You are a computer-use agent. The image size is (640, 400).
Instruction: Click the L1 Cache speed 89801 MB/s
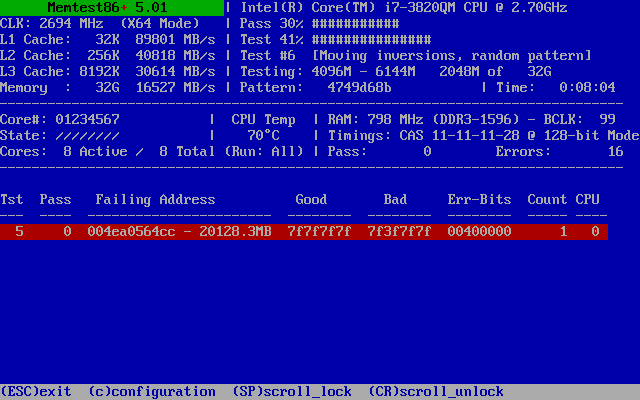point(175,40)
